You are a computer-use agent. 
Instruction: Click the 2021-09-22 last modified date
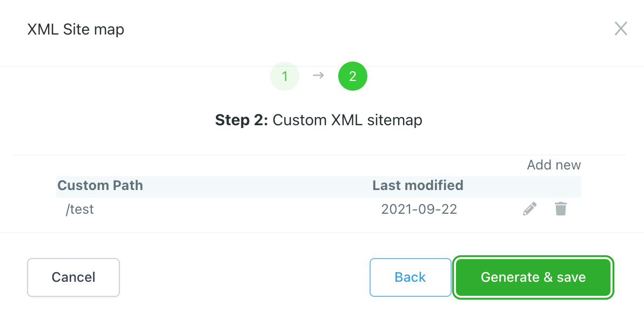pos(419,209)
